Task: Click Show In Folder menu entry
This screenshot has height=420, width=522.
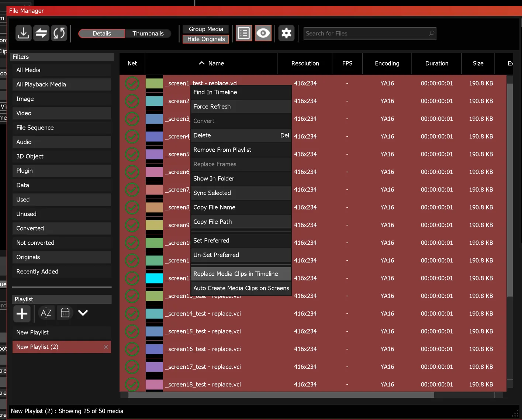Action: (241, 179)
